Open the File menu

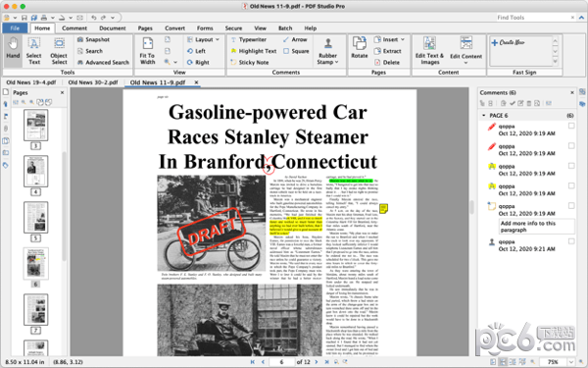point(15,28)
